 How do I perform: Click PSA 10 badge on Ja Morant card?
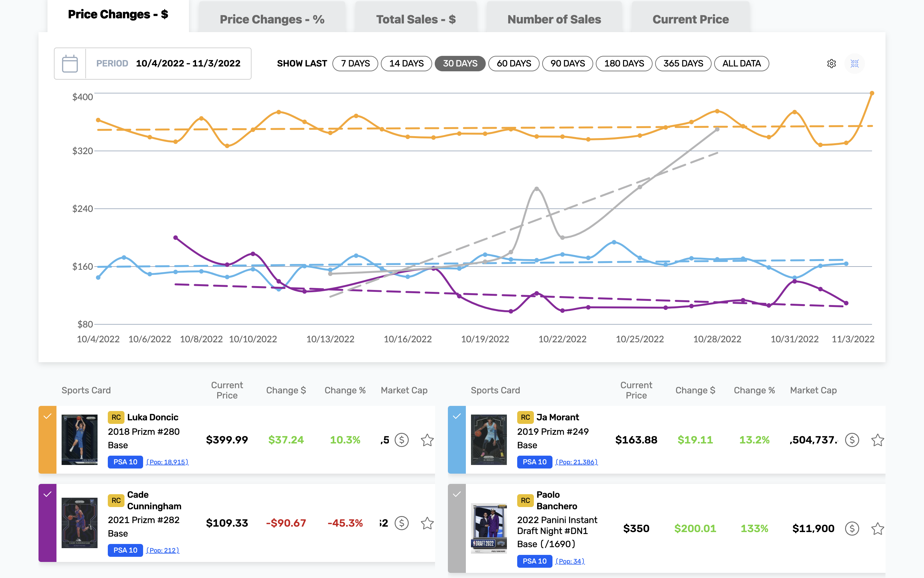tap(535, 462)
